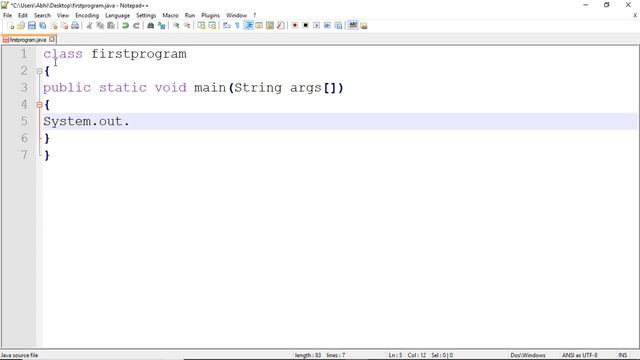Image resolution: width=640 pixels, height=360 pixels.
Task: Start macro recording with red dot
Action: point(295,26)
